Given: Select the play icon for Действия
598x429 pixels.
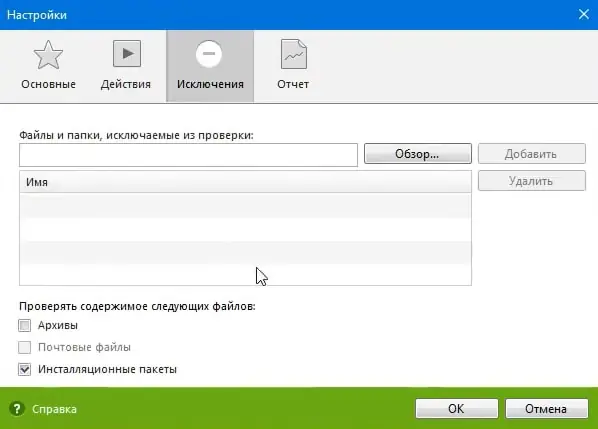Looking at the screenshot, I should (127, 53).
